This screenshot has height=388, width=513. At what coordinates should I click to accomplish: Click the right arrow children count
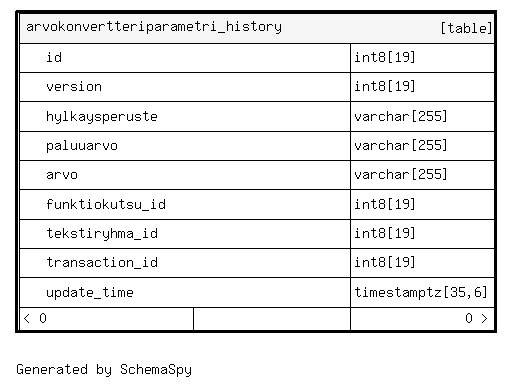[x=477, y=318]
